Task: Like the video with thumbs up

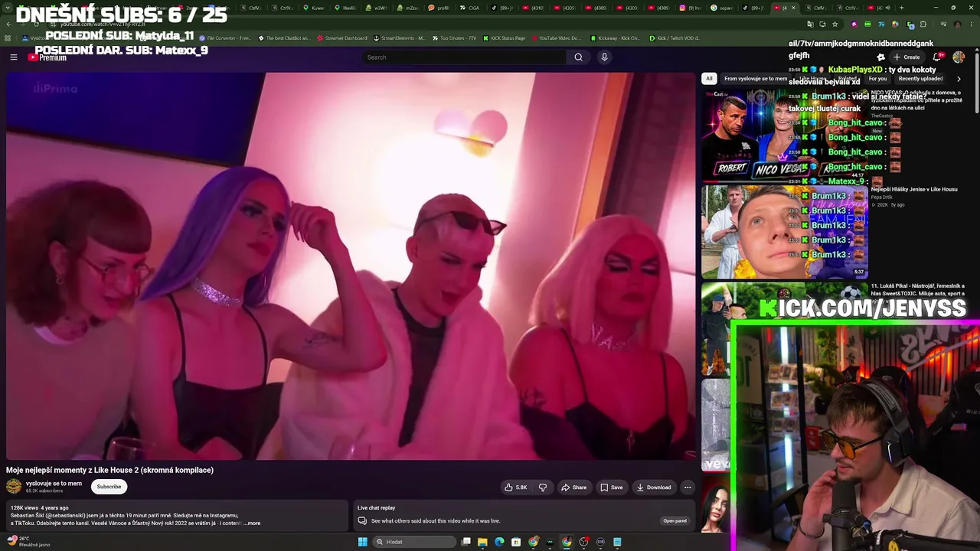Action: (x=516, y=487)
